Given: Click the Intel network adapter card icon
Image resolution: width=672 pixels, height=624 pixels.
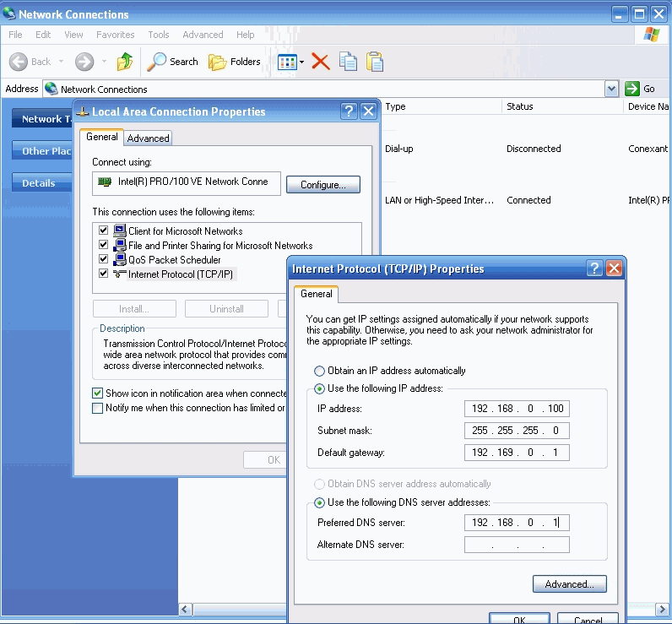Looking at the screenshot, I should 105,182.
